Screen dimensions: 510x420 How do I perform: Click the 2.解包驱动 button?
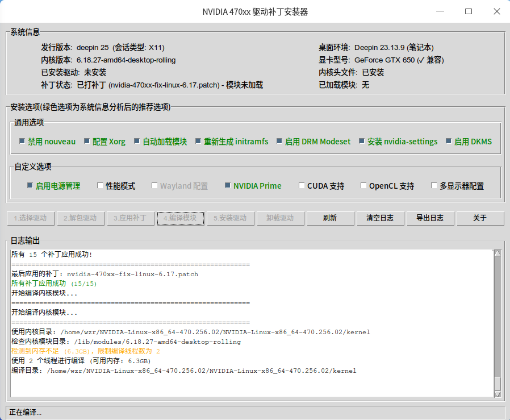click(80, 218)
